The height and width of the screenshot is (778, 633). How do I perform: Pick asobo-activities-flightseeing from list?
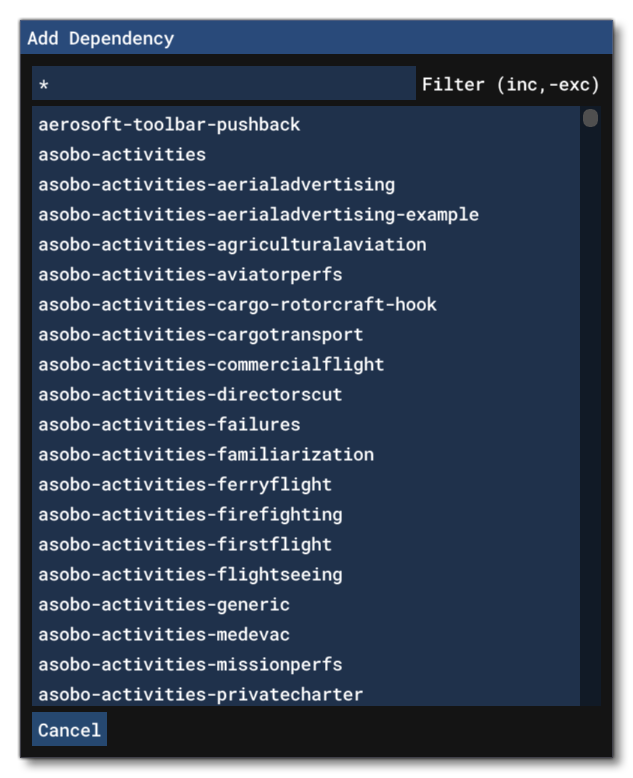(190, 575)
